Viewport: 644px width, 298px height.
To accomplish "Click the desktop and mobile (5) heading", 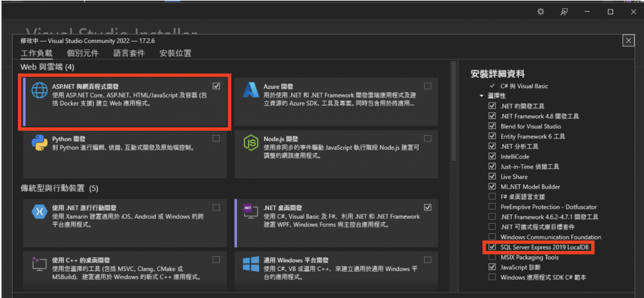I will [60, 189].
